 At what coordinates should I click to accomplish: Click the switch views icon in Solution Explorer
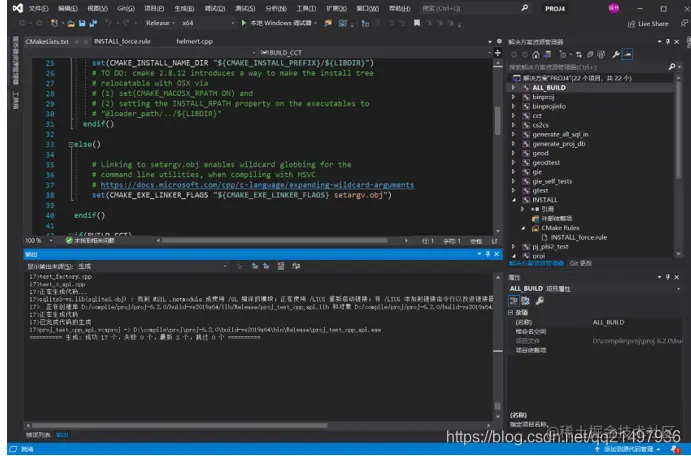click(548, 55)
